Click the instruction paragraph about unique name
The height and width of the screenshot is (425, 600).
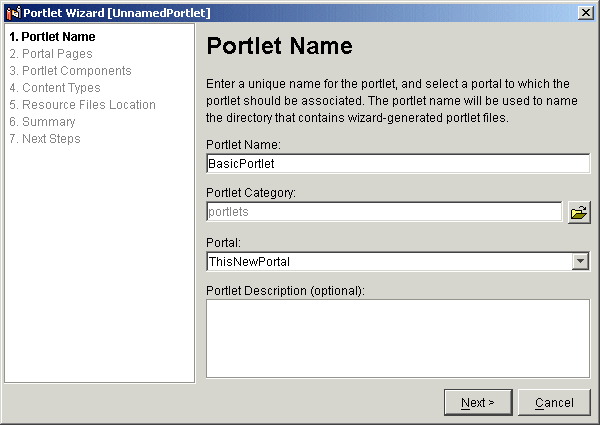[x=392, y=101]
